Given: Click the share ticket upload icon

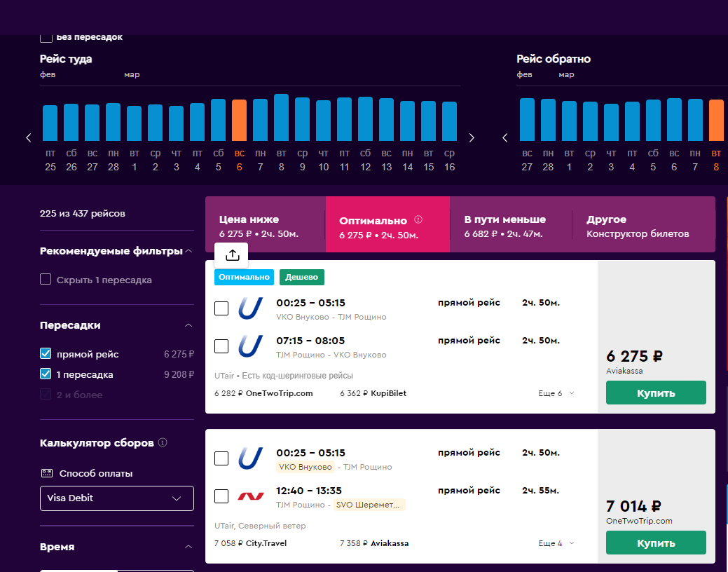Looking at the screenshot, I should coord(232,255).
